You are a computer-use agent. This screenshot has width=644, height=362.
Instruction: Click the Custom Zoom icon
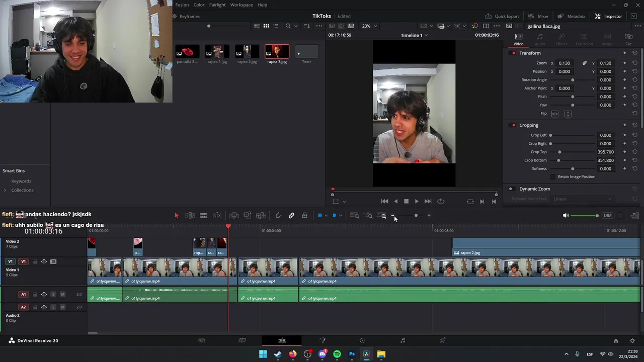coord(381,216)
